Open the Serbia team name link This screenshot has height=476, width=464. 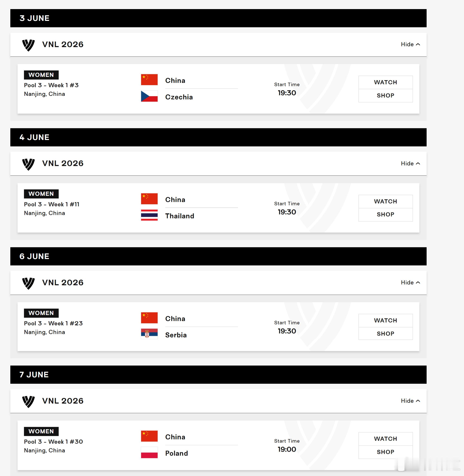pos(176,335)
